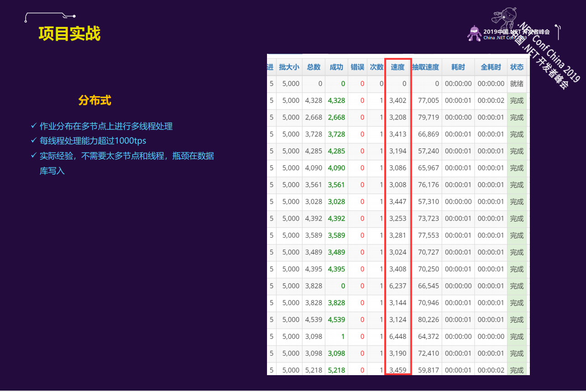The width and height of the screenshot is (586, 392).
Task: Click the 就绪 status cell
Action: point(517,84)
